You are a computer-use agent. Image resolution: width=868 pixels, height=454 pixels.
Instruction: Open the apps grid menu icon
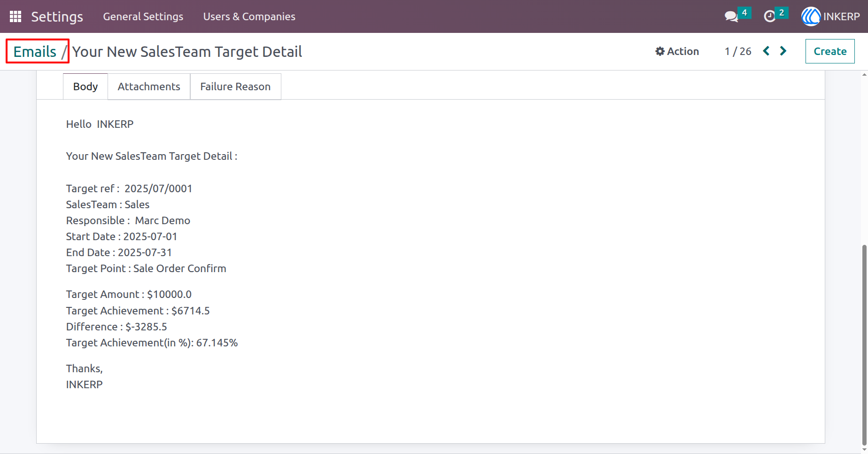point(15,16)
